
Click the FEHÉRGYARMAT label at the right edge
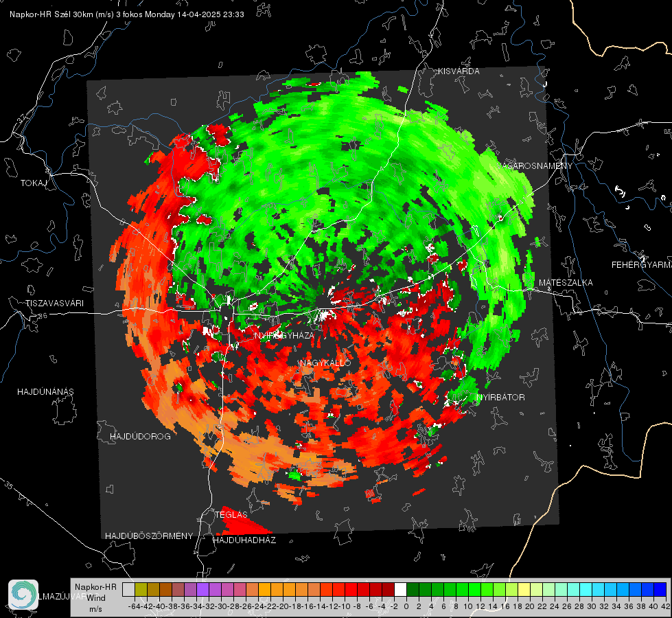click(x=641, y=264)
